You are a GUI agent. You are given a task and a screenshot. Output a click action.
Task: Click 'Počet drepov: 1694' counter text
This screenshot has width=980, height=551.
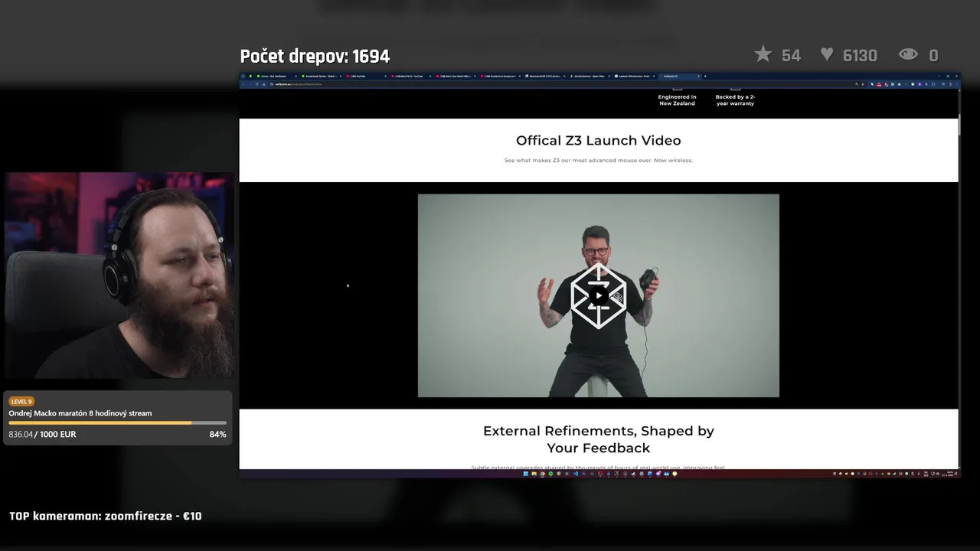click(315, 57)
